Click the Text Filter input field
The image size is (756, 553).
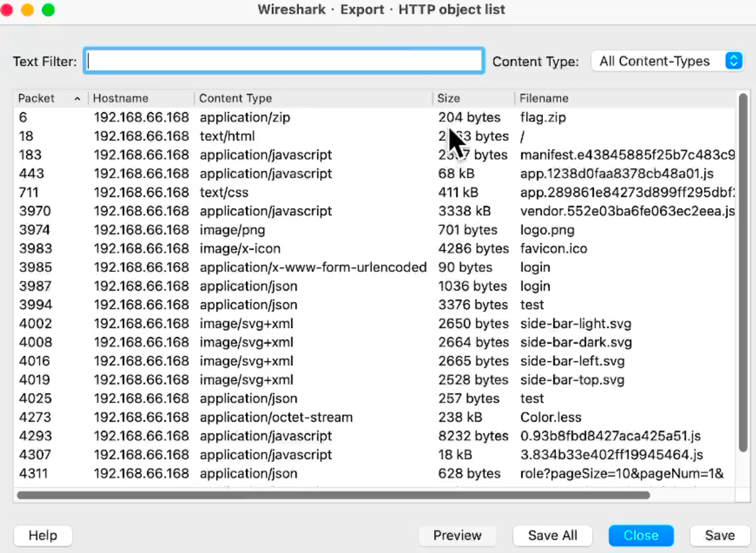[283, 61]
